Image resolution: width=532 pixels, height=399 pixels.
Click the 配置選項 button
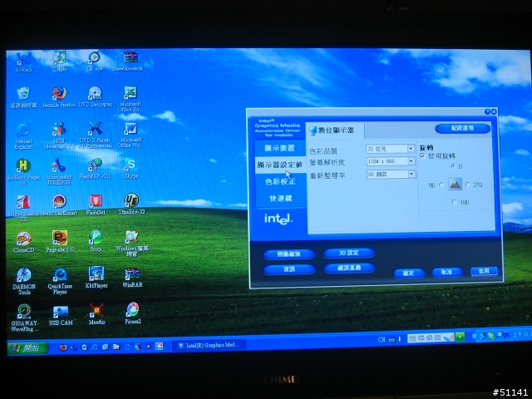coord(462,128)
